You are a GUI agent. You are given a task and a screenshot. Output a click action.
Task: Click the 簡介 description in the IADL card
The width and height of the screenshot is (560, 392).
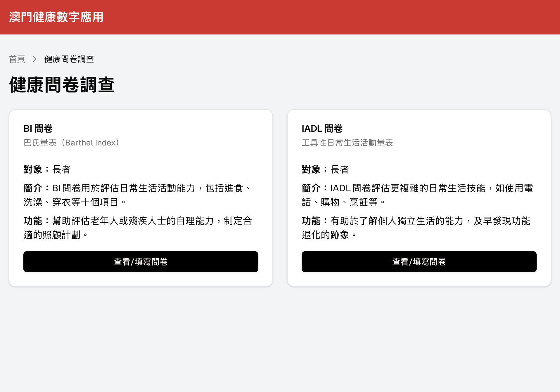pyautogui.click(x=417, y=195)
